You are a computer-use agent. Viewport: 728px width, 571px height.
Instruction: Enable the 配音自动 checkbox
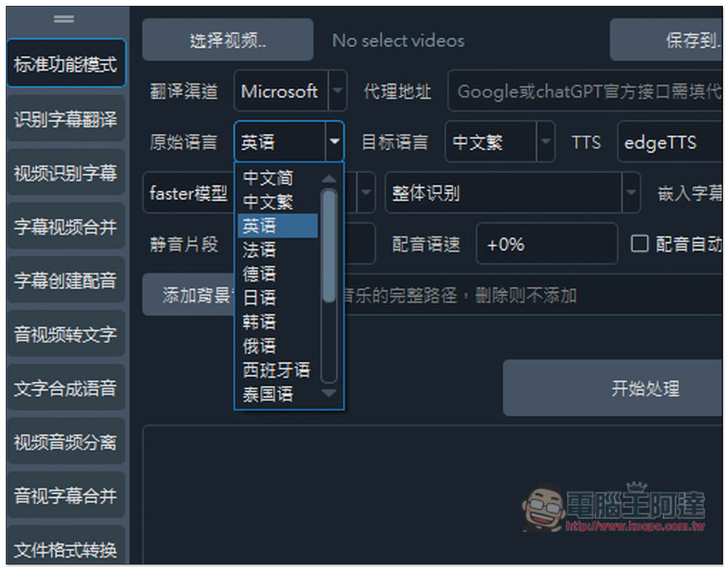pyautogui.click(x=639, y=243)
